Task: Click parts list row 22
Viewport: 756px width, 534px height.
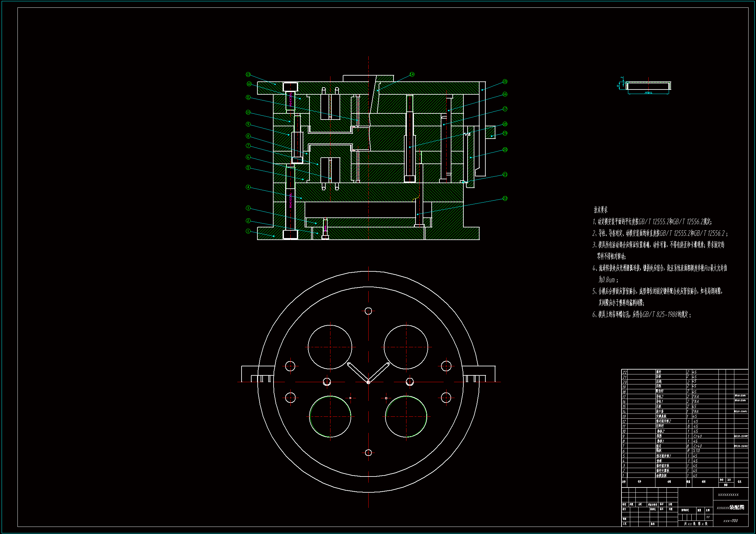Action: point(659,372)
